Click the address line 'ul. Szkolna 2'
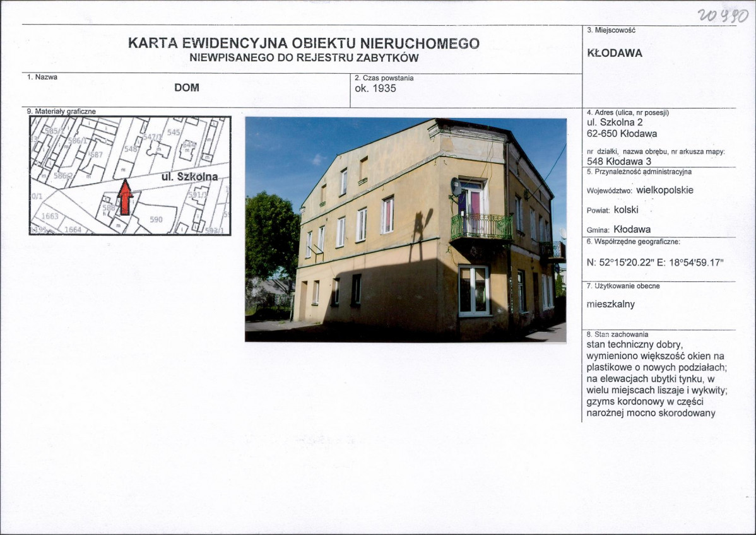The image size is (756, 535). 615,123
